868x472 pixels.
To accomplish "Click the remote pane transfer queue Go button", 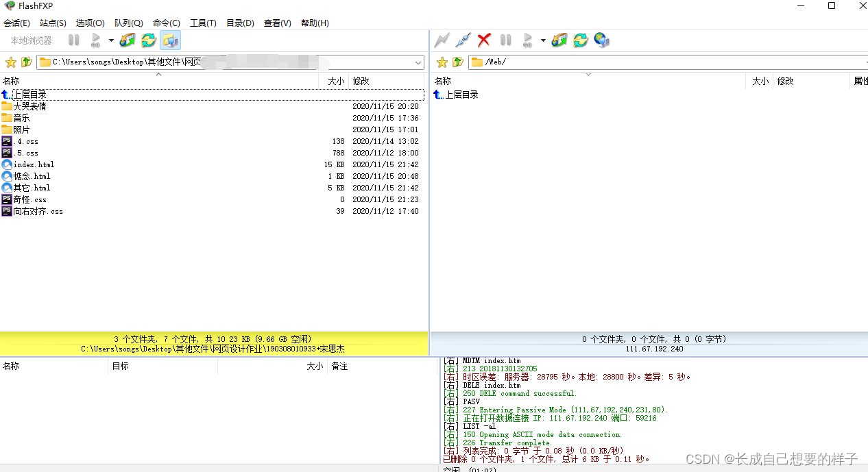I will [528, 40].
